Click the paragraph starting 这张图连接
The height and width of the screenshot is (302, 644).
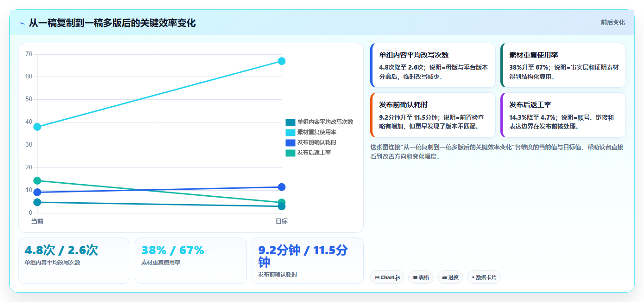(x=498, y=152)
